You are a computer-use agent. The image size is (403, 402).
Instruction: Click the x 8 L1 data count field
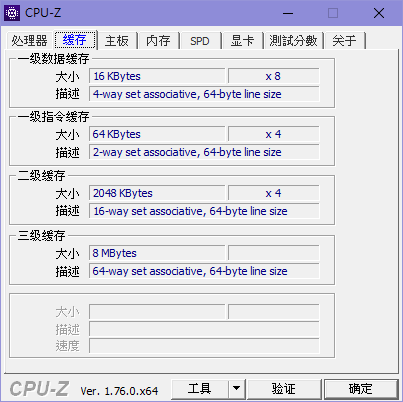273,76
